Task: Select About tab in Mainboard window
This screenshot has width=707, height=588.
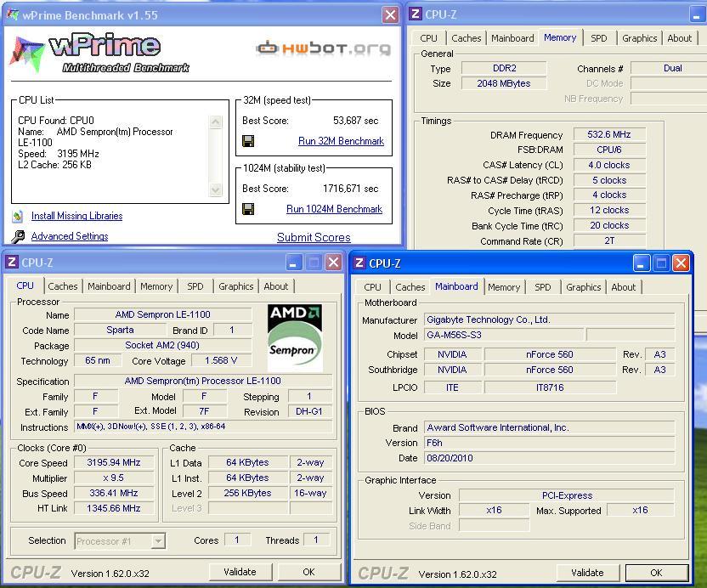Action: pyautogui.click(x=624, y=287)
